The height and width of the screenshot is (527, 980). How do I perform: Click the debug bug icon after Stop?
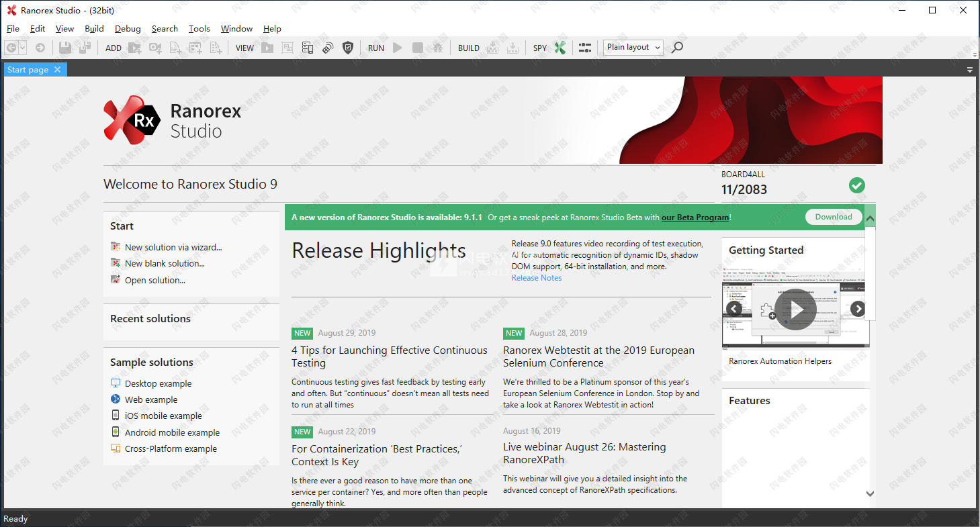(438, 48)
